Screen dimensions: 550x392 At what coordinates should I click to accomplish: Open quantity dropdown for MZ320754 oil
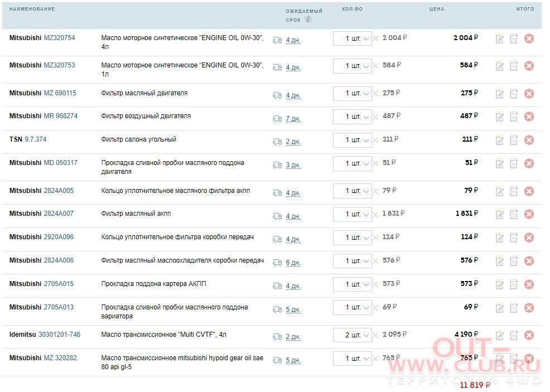point(352,38)
